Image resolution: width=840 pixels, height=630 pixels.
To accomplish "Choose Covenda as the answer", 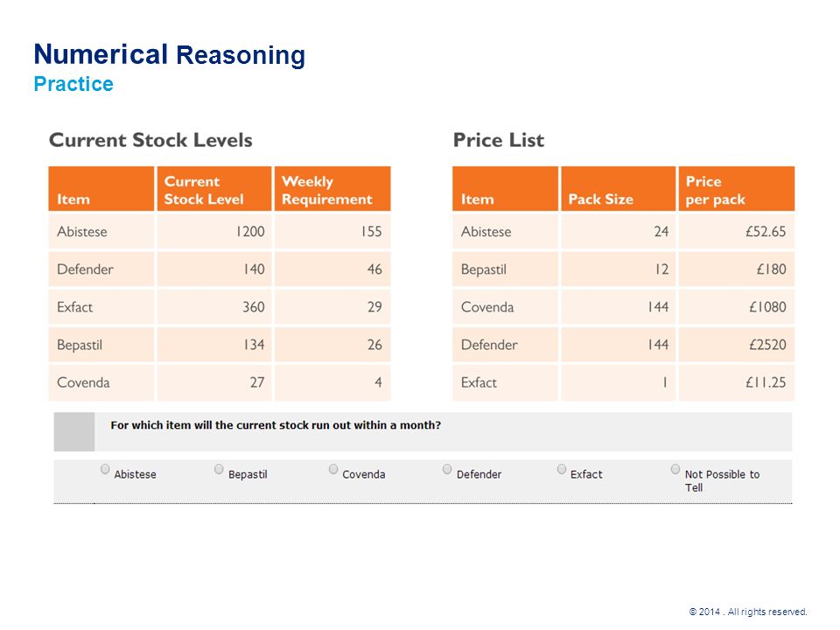I will [333, 469].
